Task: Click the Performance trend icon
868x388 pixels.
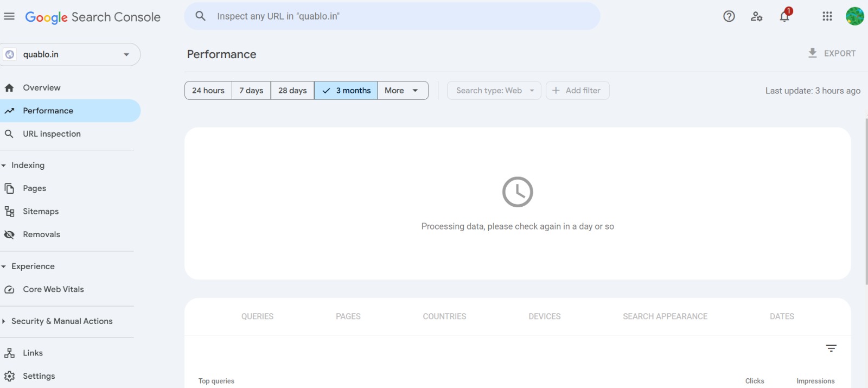Action: [9, 111]
